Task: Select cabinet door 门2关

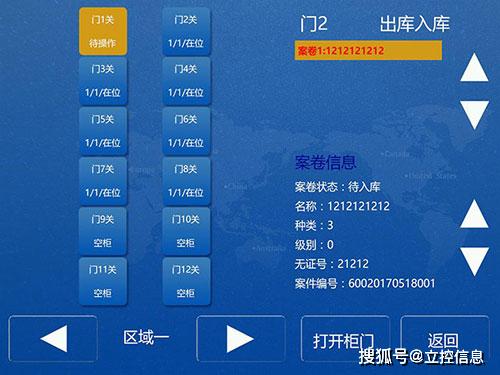Action: click(186, 31)
